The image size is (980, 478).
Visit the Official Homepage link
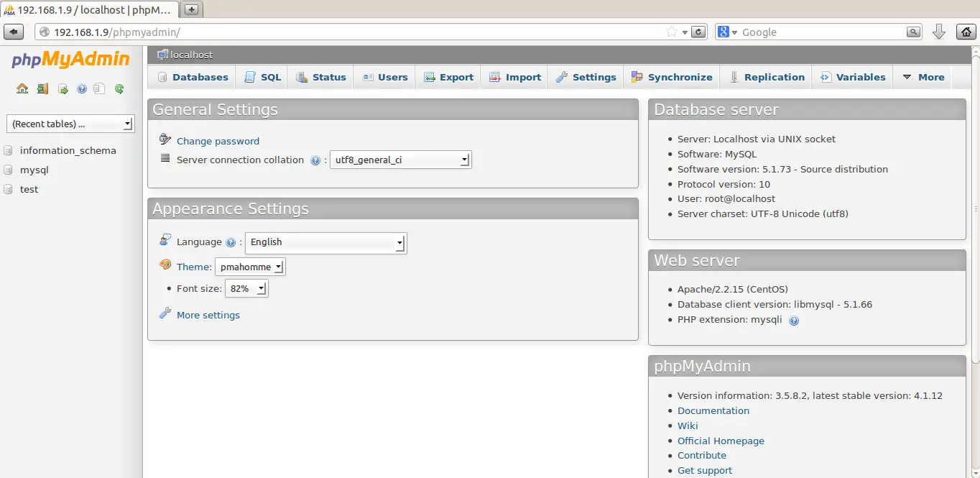[721, 441]
